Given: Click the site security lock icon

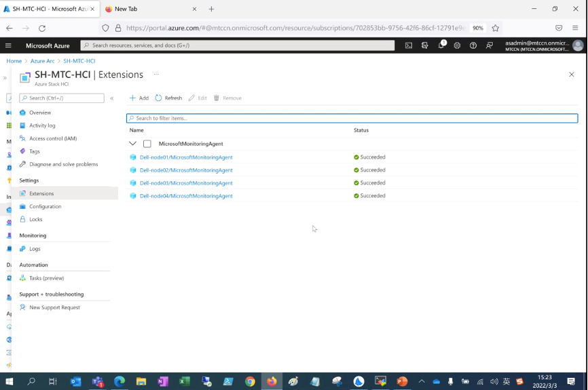Looking at the screenshot, I should pyautogui.click(x=118, y=28).
